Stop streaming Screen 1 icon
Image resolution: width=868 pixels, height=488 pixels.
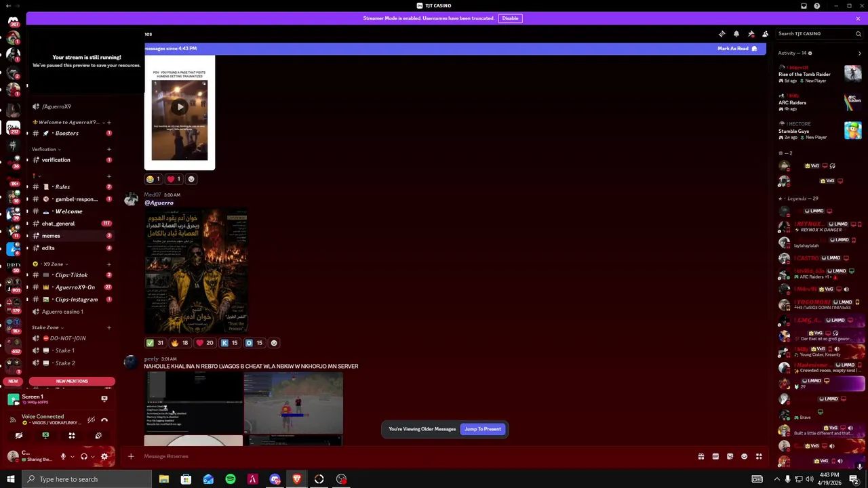click(104, 399)
